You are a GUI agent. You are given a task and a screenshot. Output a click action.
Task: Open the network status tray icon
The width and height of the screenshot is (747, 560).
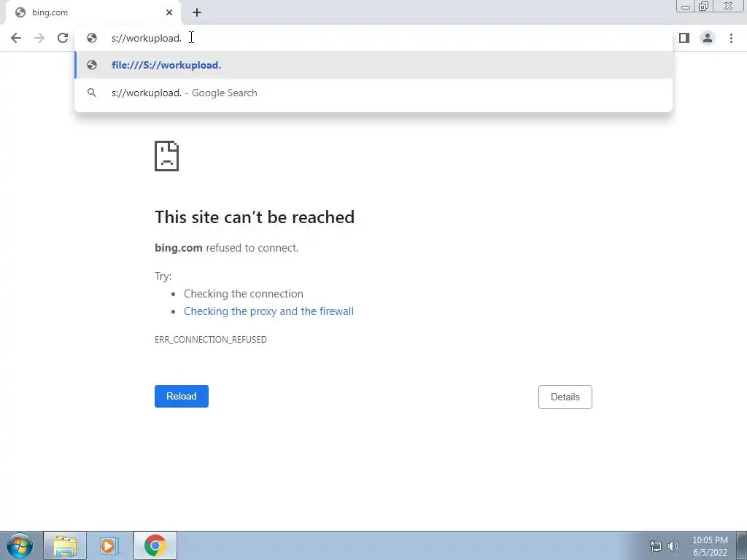click(x=656, y=546)
